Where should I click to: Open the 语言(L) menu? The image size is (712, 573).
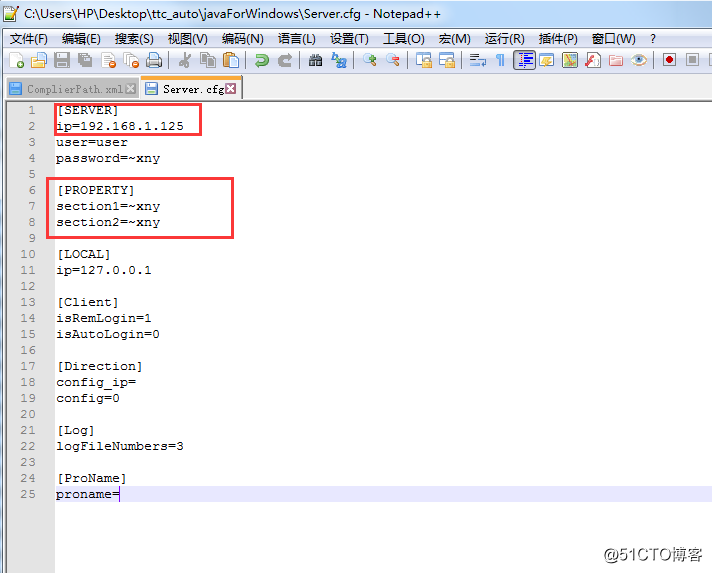(x=297, y=39)
